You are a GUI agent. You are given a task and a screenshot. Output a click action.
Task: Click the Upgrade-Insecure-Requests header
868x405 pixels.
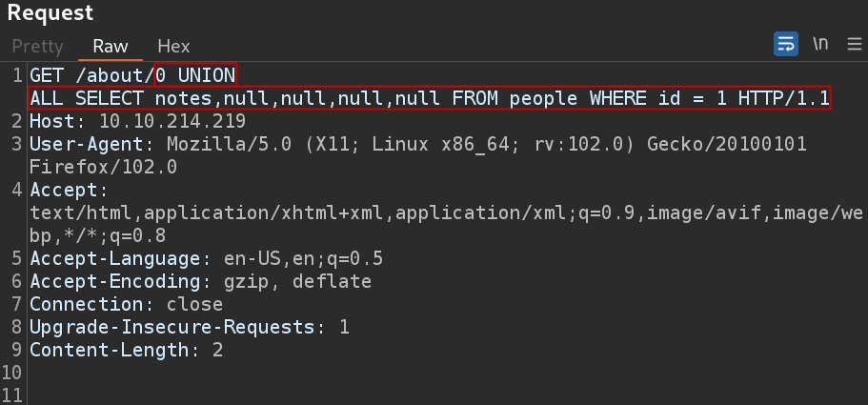(x=172, y=328)
